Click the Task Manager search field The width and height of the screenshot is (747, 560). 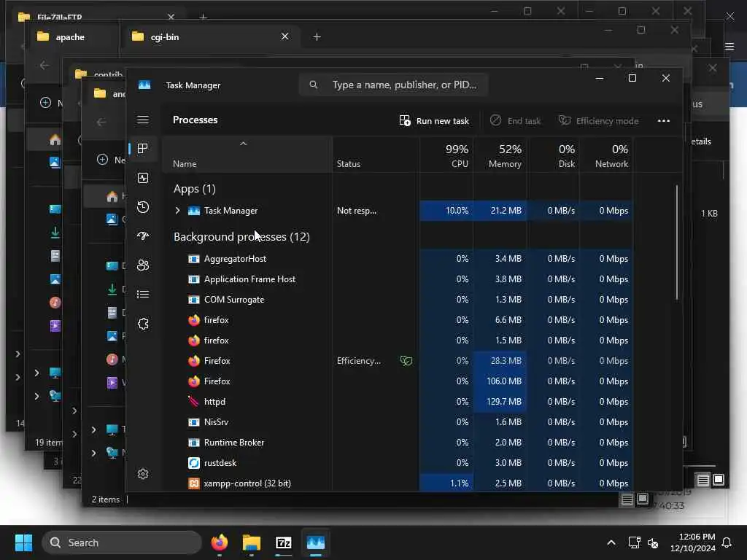point(393,85)
